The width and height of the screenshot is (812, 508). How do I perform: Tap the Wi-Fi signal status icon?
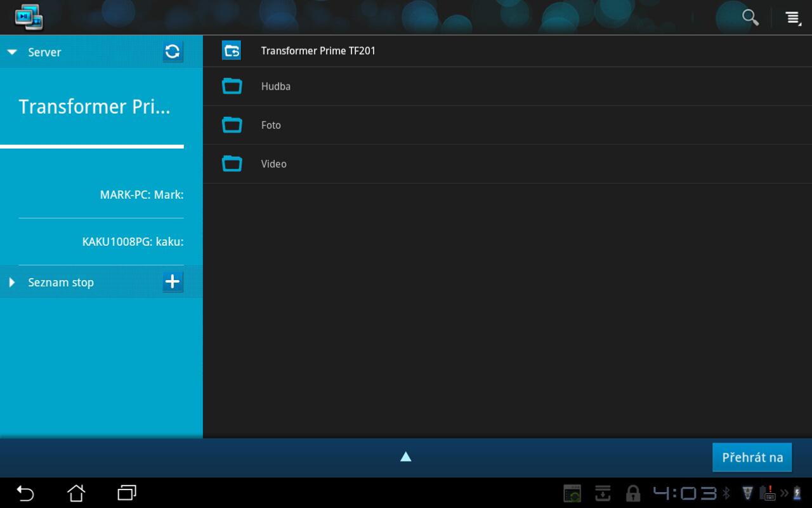pos(747,493)
